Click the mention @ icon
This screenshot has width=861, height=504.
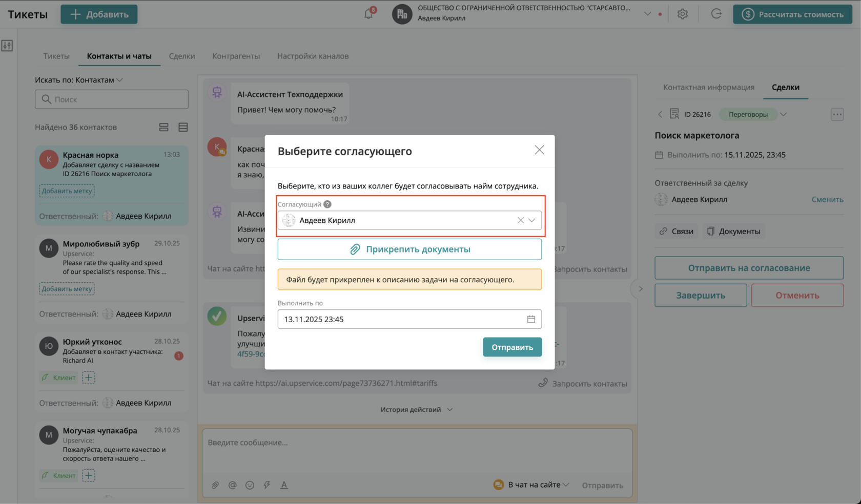pos(233,485)
